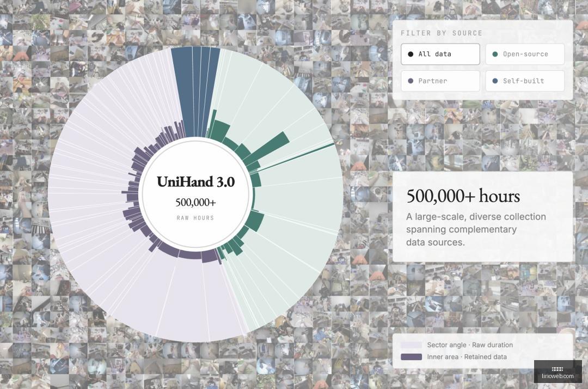Image resolution: width=588 pixels, height=389 pixels.
Task: Select the All data source filter
Action: click(x=440, y=54)
